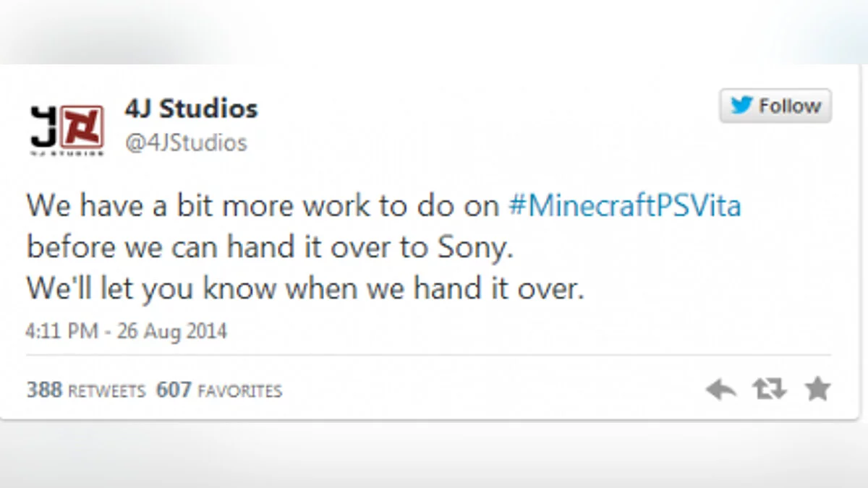Click the red square in 4J logo

pos(81,127)
